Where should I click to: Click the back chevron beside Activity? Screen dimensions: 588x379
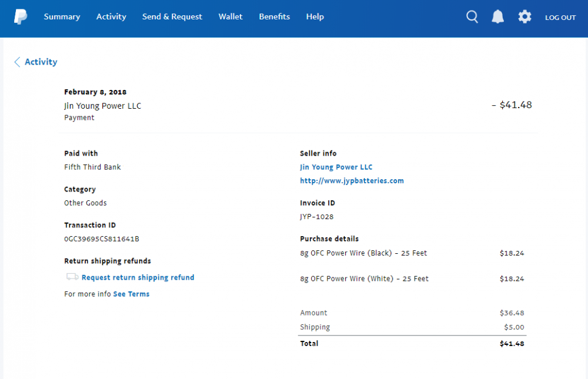click(x=17, y=62)
